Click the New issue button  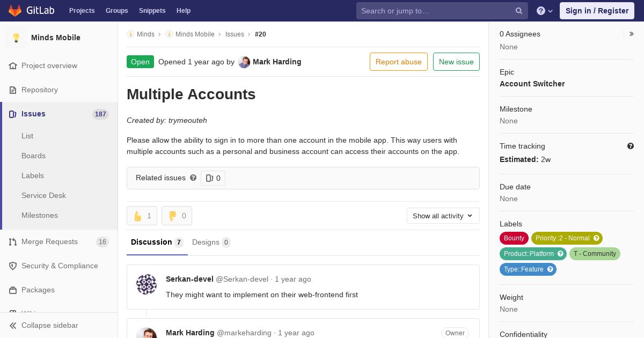point(456,62)
